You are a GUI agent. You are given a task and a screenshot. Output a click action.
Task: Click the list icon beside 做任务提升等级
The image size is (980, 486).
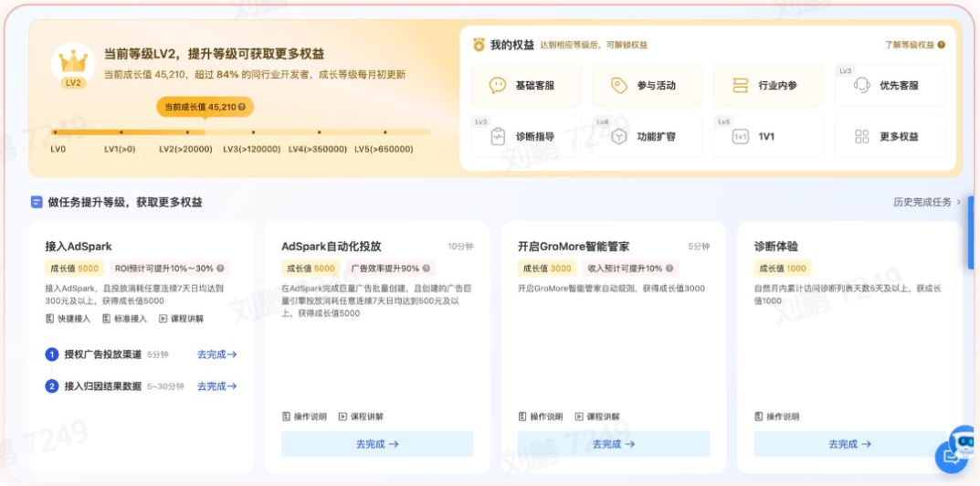click(37, 202)
